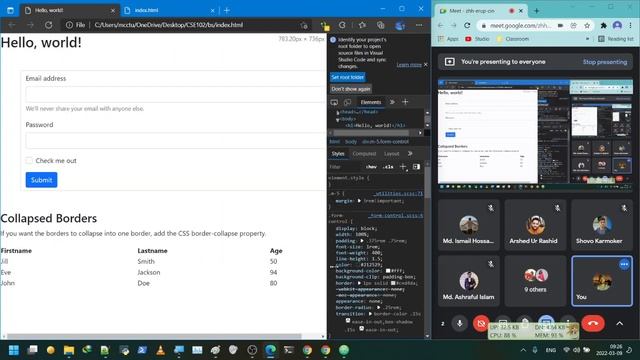Expand the border-radius property triangle
The height and width of the screenshot is (360, 640).
pos(379,307)
